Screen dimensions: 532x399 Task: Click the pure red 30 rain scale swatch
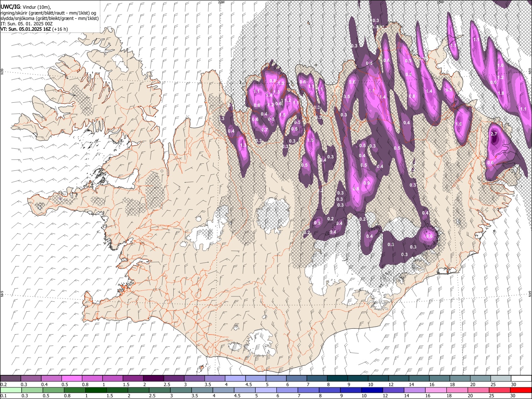pos(520,390)
